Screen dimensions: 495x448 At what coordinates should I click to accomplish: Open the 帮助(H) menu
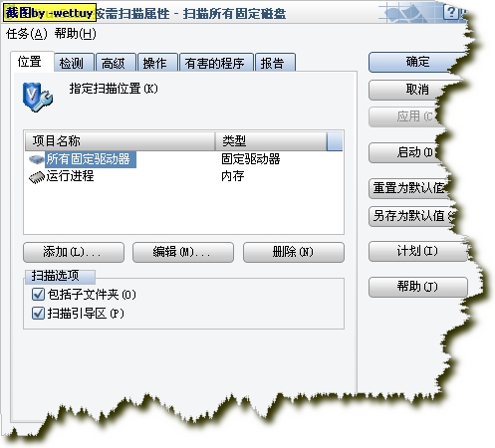76,34
